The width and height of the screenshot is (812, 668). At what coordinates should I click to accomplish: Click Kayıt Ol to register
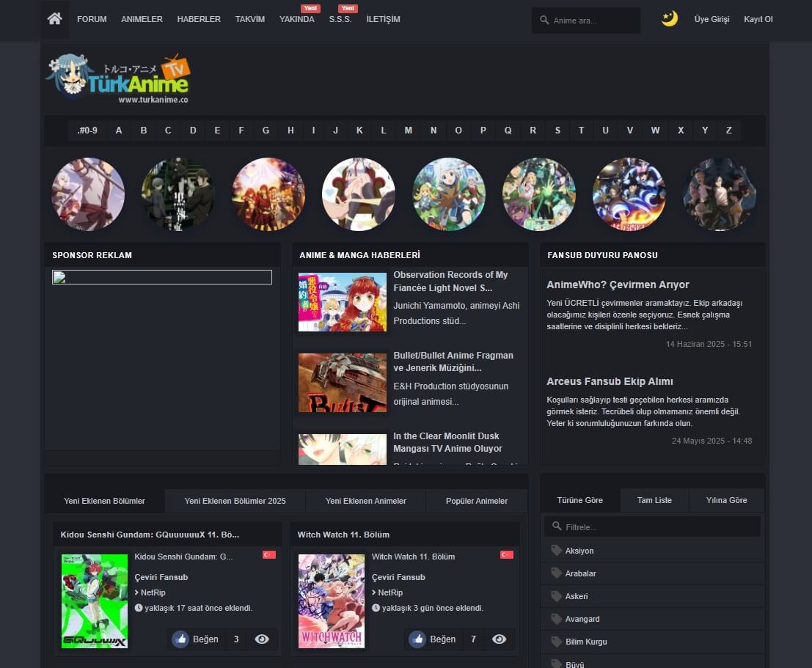pyautogui.click(x=758, y=19)
